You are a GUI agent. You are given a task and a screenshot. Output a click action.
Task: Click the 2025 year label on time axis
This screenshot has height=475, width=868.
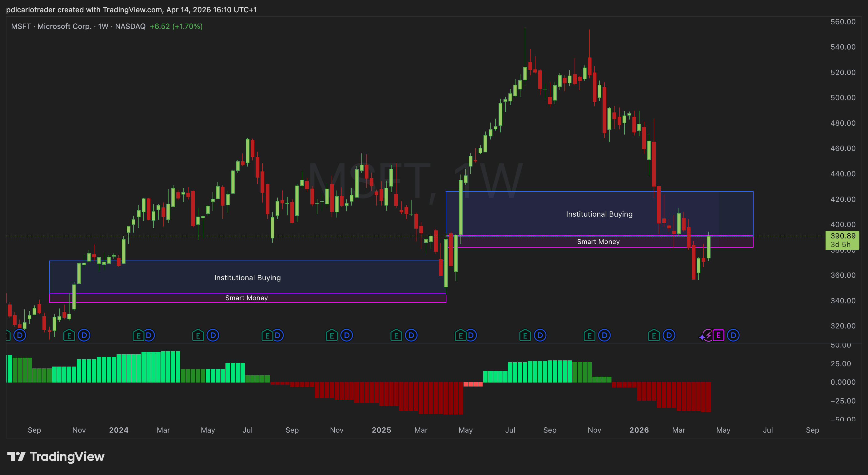point(381,430)
